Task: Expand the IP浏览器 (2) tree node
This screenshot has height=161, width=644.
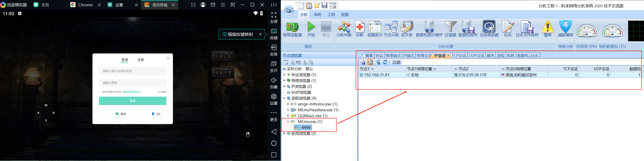Action: tap(284, 86)
